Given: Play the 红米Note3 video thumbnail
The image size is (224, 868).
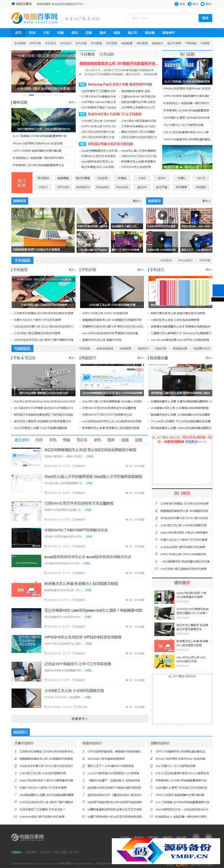Looking at the screenshot, I should [162, 216].
